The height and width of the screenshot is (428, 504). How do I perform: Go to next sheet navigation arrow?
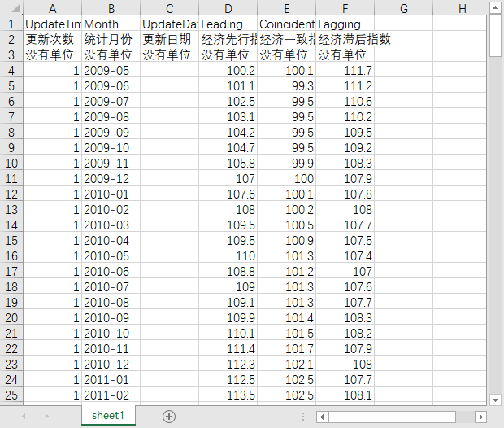pyautogui.click(x=47, y=416)
